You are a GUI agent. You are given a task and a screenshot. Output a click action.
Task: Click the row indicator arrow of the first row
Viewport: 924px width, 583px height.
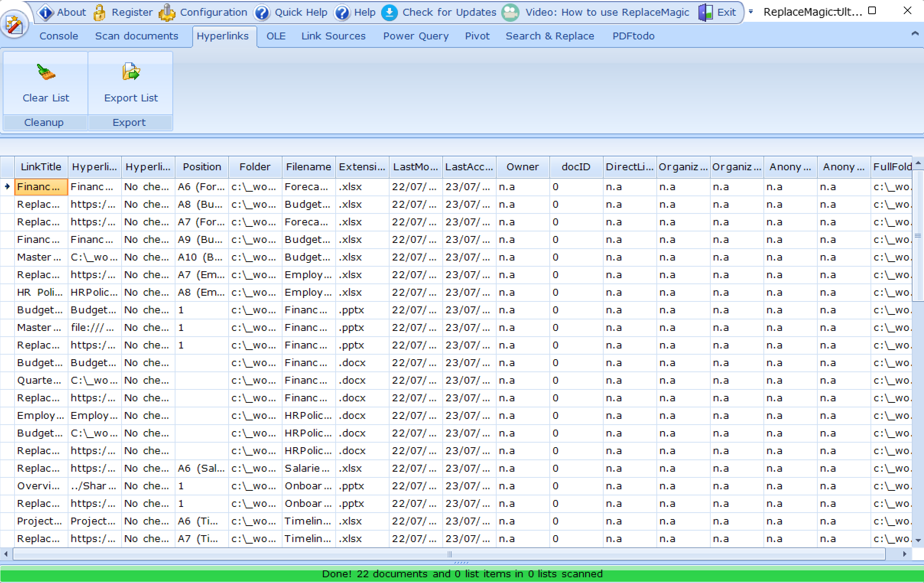[7, 187]
